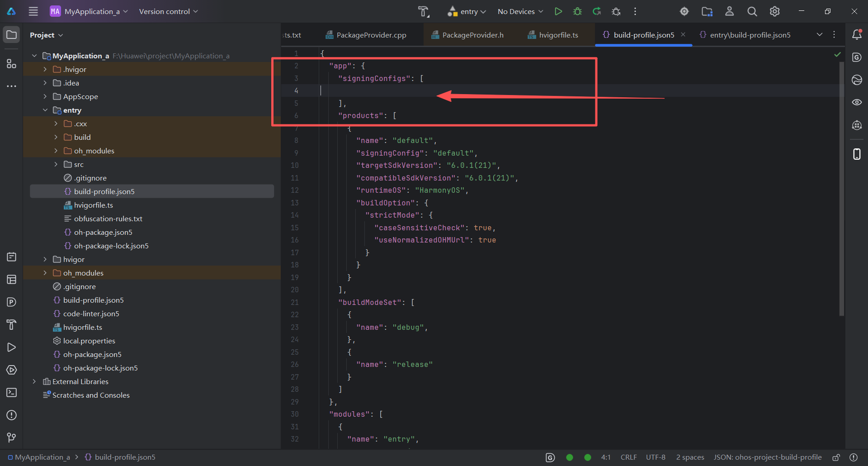Expand the External Libraries node
868x466 pixels.
34,381
